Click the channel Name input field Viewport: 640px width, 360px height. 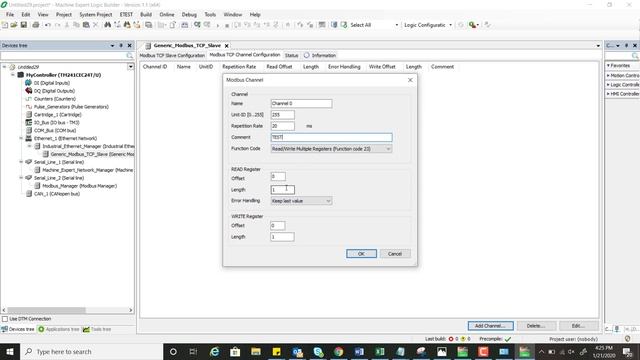coord(301,104)
